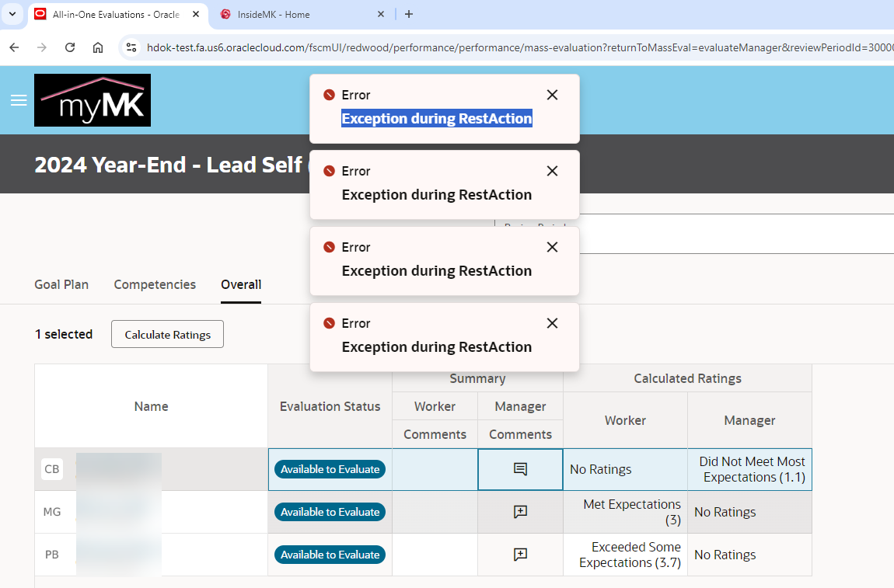Dismiss the first (highlighted) error notification
This screenshot has height=588, width=894.
552,95
